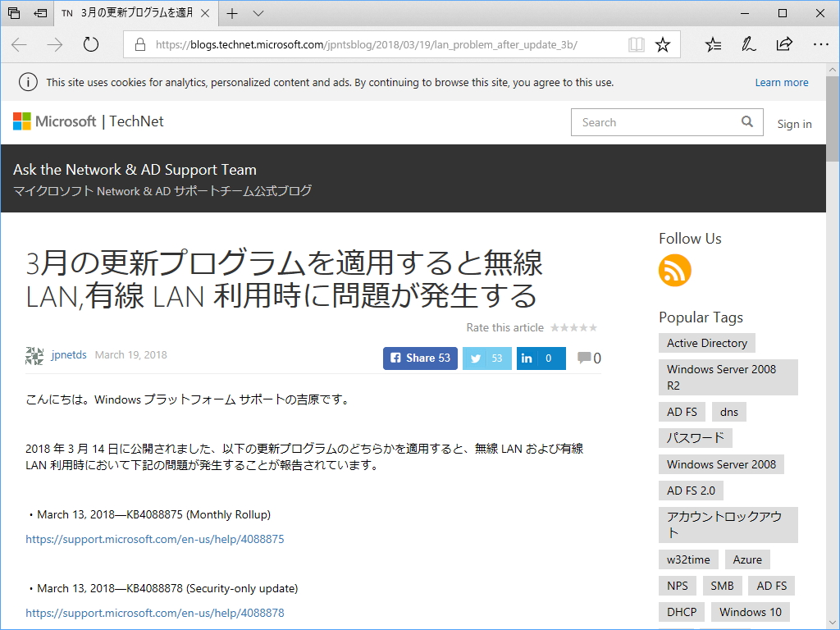
Task: Share on Facebook with the Share 53 button
Action: coord(420,358)
